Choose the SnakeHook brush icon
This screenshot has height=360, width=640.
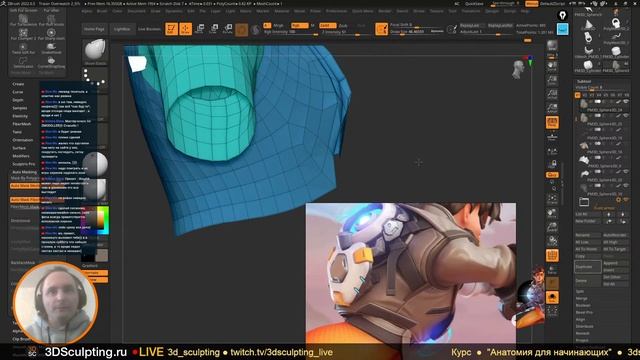point(51,48)
